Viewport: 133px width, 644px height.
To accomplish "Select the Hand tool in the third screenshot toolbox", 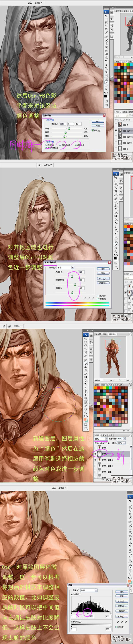I will pos(86,410).
